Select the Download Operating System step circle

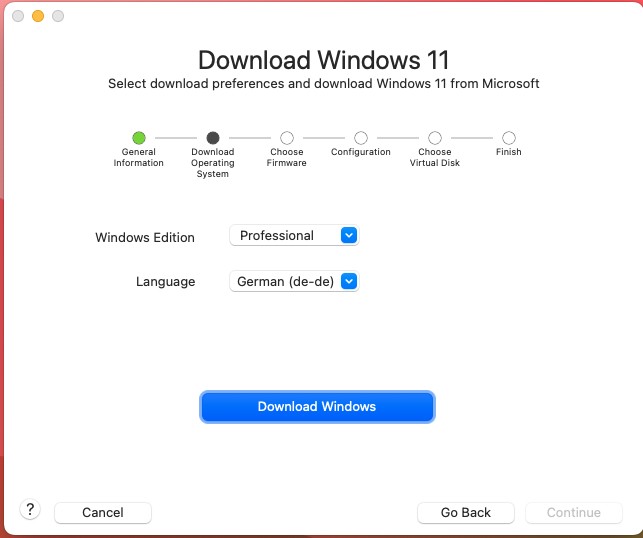point(213,138)
